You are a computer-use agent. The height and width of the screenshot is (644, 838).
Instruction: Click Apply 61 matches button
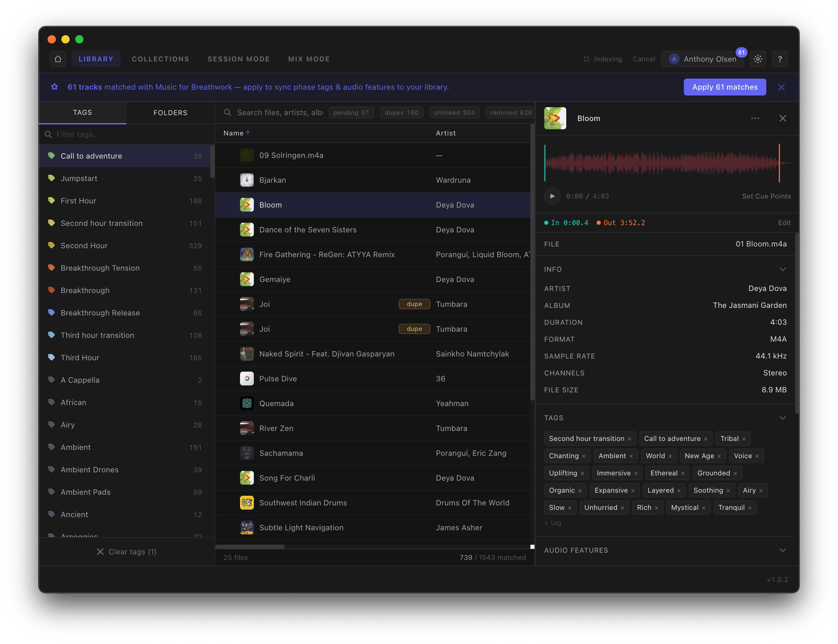[725, 87]
